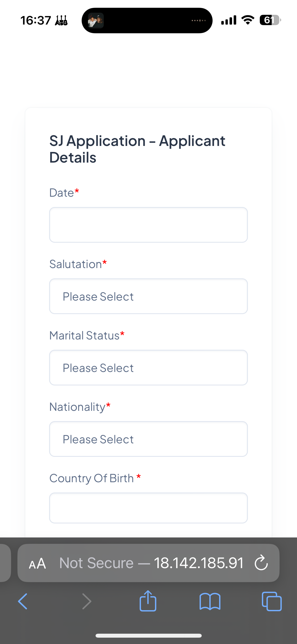Expand the Marital Status dropdown
Screen dimensions: 297x644
tap(148, 367)
